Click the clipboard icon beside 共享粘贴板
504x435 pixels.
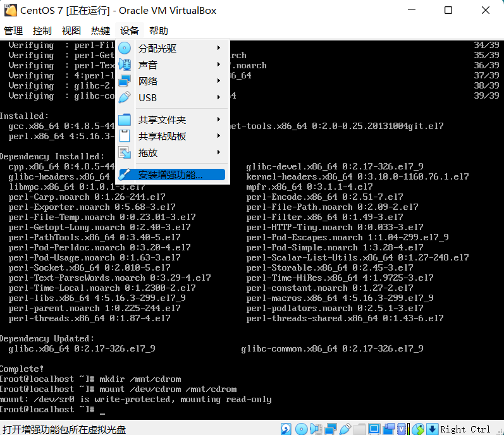pyautogui.click(x=125, y=136)
